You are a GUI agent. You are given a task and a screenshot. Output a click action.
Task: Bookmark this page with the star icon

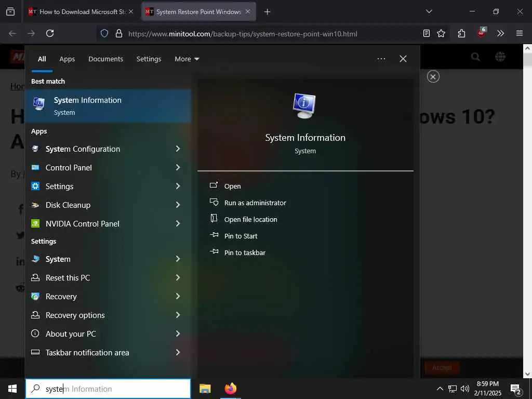click(441, 33)
